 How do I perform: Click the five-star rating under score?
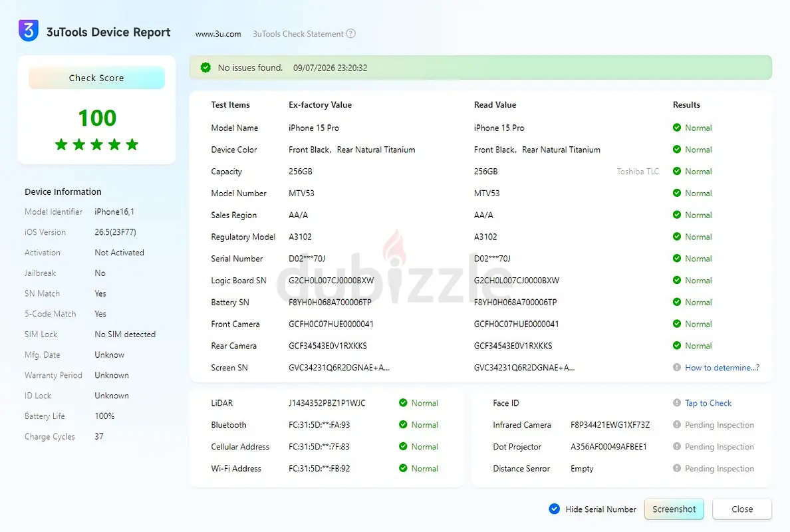(x=96, y=144)
